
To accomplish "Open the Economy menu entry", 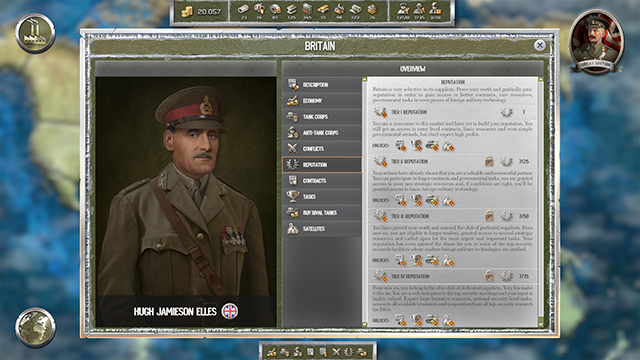I will coord(322,100).
